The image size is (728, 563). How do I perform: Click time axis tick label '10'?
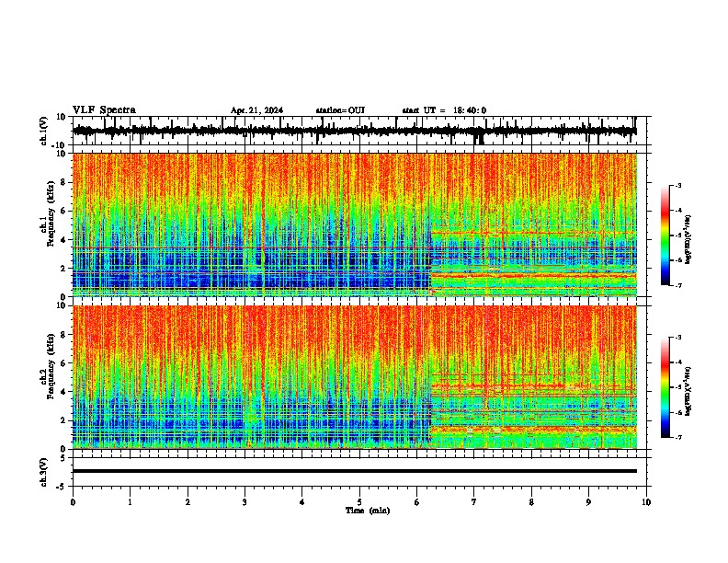click(x=646, y=502)
